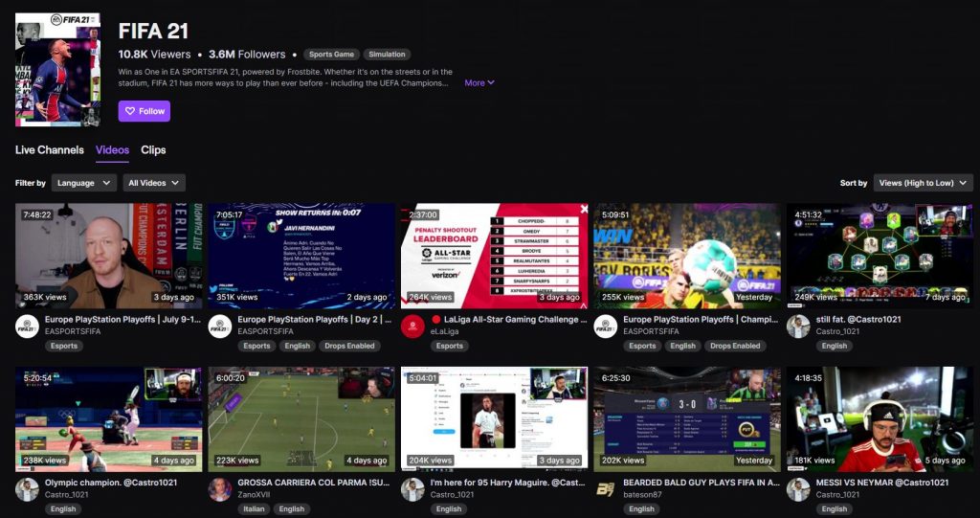Select Esports tag under July 9 playoffs video
This screenshot has width=980, height=518.
coord(64,346)
